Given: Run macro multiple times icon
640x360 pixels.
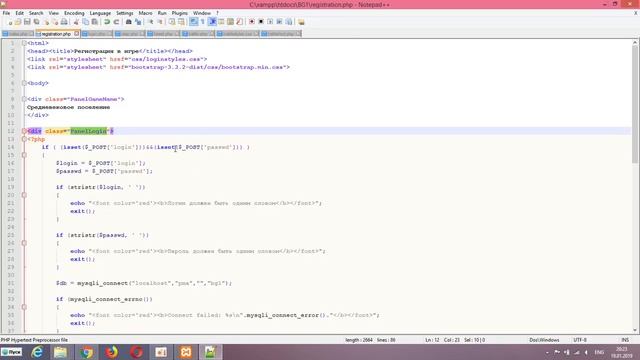Looking at the screenshot, I should [279, 22].
